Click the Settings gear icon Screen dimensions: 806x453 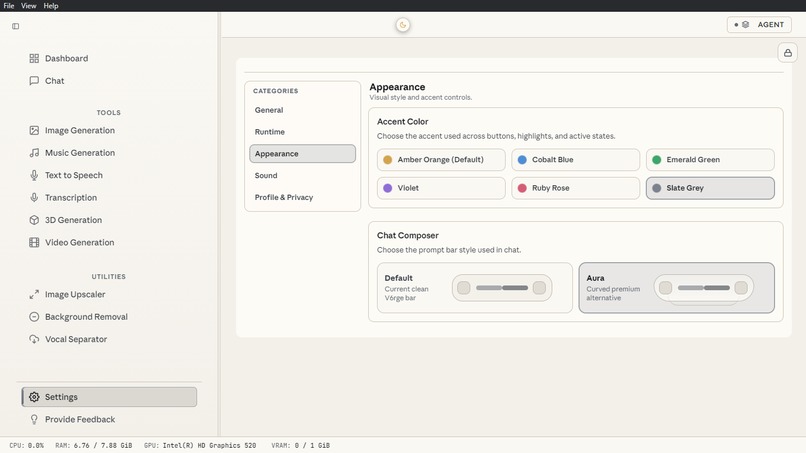click(34, 397)
